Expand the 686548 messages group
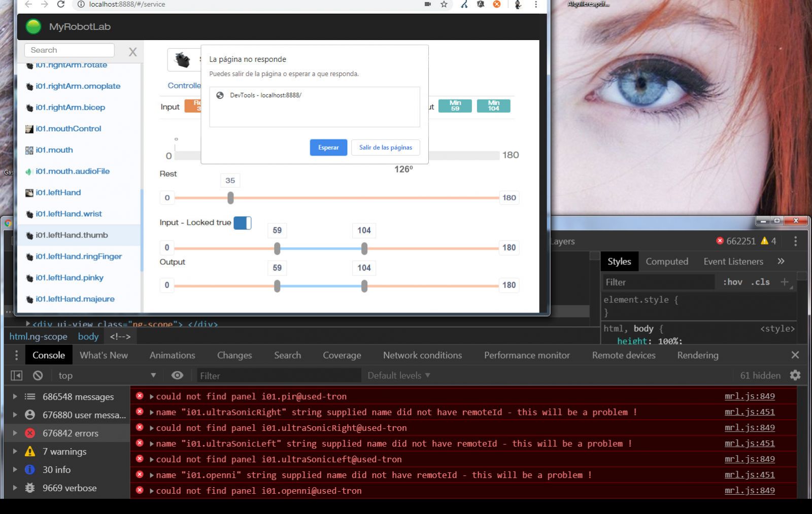Screen dimensions: 812x514 15,397
